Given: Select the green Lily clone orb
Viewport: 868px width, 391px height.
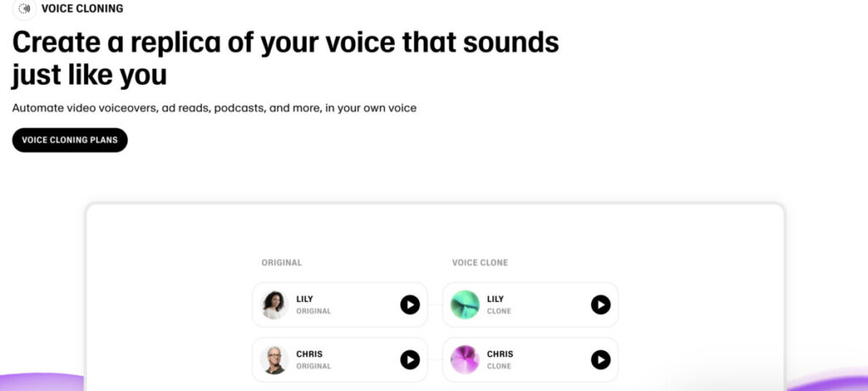Looking at the screenshot, I should 465,304.
